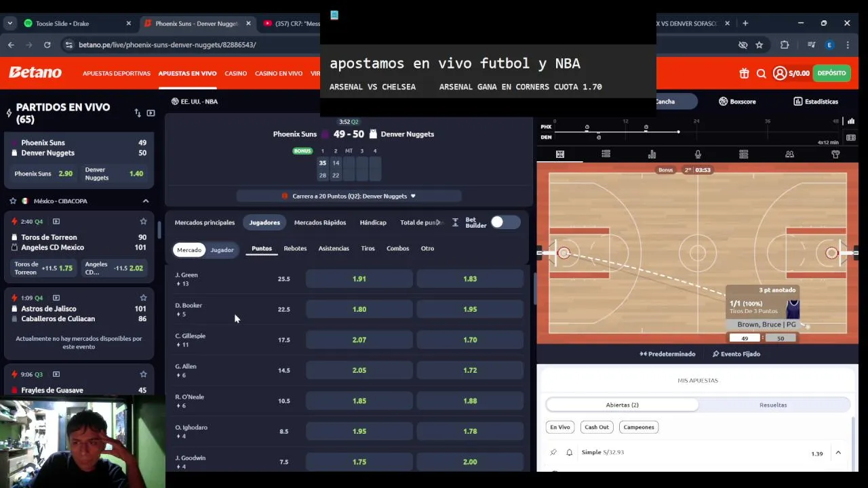Bet J. Green over 25.5 at 1.91
Image resolution: width=868 pixels, height=488 pixels.
pos(359,279)
